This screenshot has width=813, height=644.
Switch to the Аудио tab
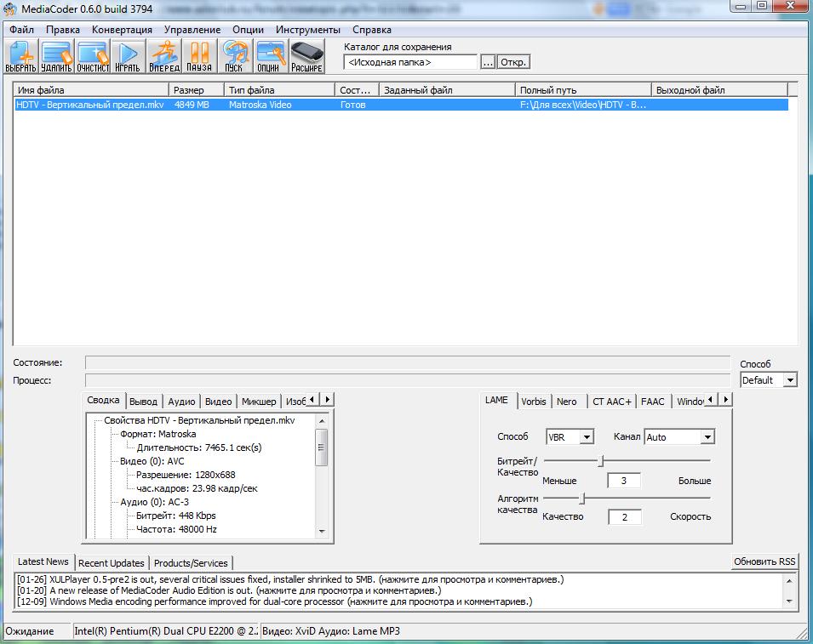[181, 402]
